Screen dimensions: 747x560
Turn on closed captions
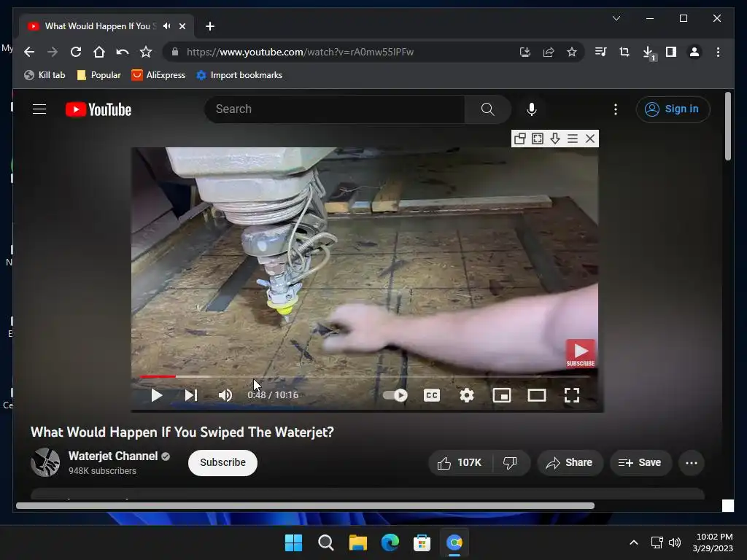pyautogui.click(x=432, y=395)
